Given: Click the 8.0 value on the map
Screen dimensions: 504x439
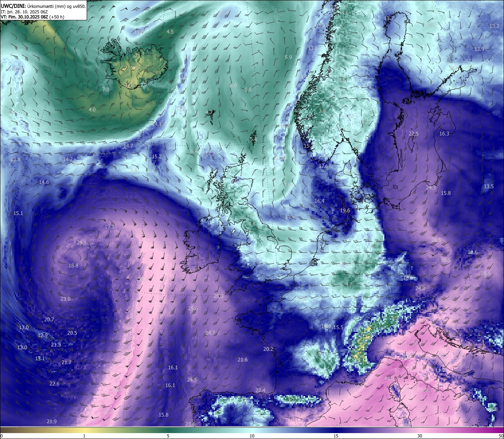Looking at the screenshot, I should pyautogui.click(x=233, y=85).
